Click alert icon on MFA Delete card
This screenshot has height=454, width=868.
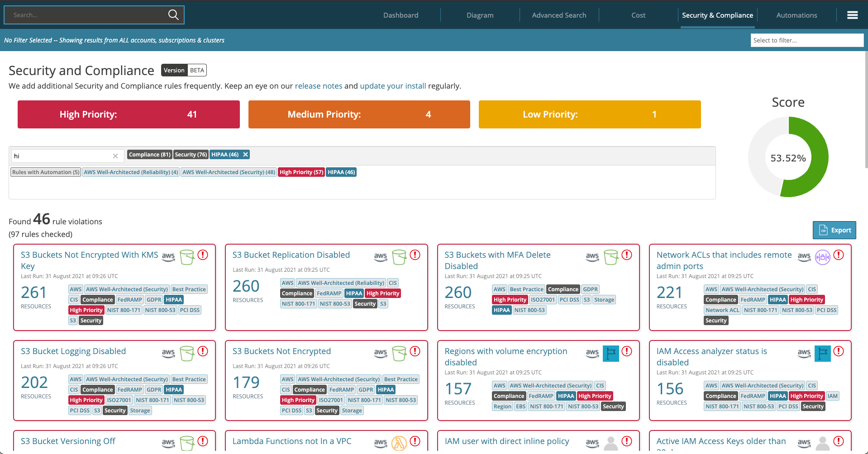pos(627,255)
